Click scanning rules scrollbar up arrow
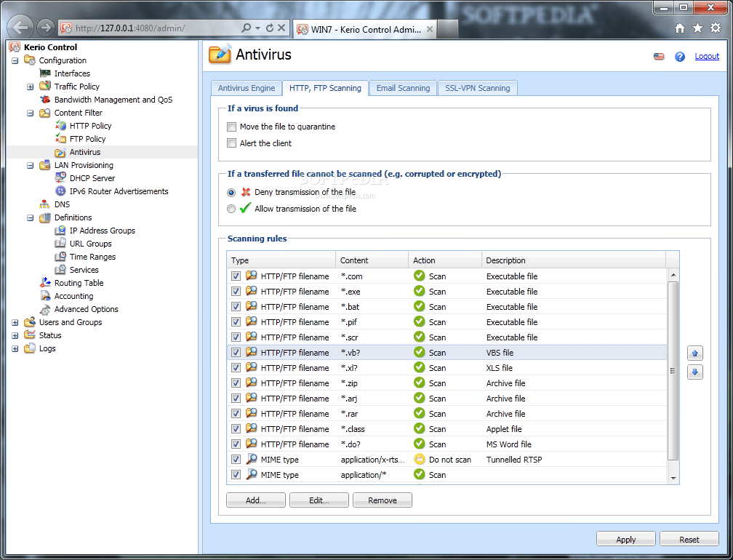Viewport: 733px width, 560px height. pos(673,276)
